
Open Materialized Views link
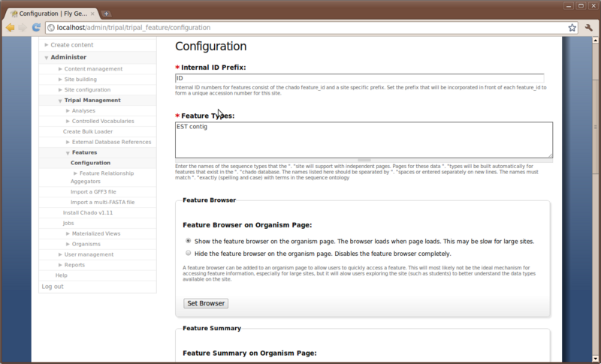click(96, 233)
